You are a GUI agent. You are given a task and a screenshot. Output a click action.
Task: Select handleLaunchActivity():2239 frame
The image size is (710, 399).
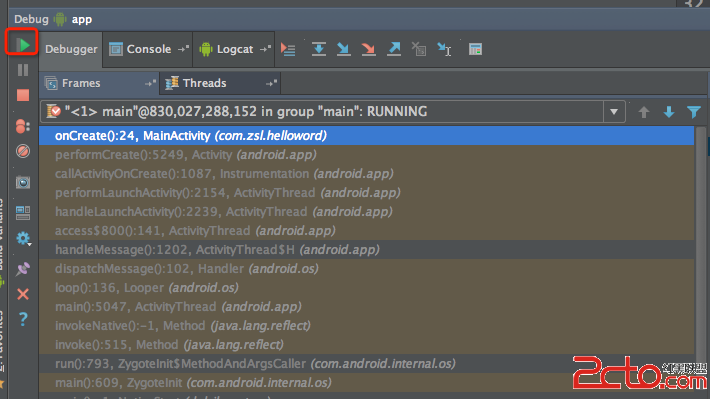(x=366, y=212)
